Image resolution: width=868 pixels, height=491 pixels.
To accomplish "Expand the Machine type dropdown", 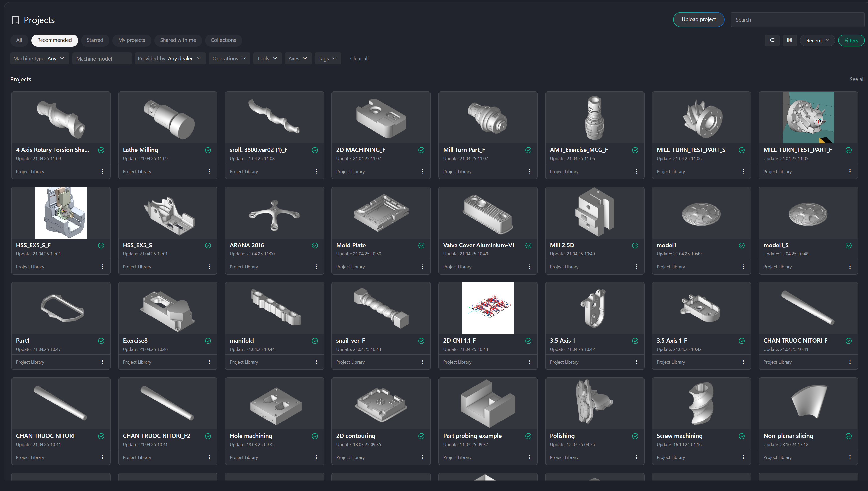I will (39, 58).
